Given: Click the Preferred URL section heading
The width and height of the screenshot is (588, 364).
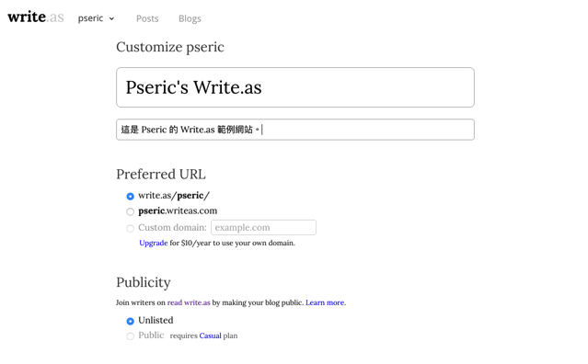Looking at the screenshot, I should pyautogui.click(x=161, y=174).
